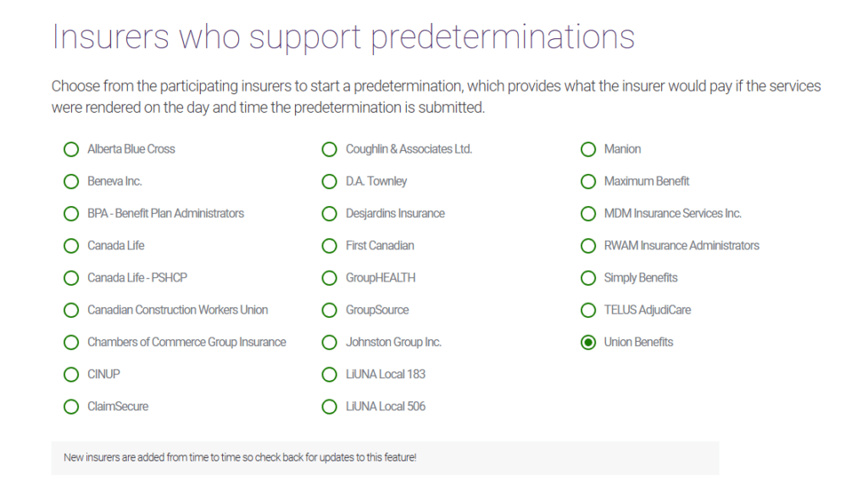Image resolution: width=868 pixels, height=491 pixels.
Task: Select Johnston Group Inc.
Action: (x=329, y=343)
